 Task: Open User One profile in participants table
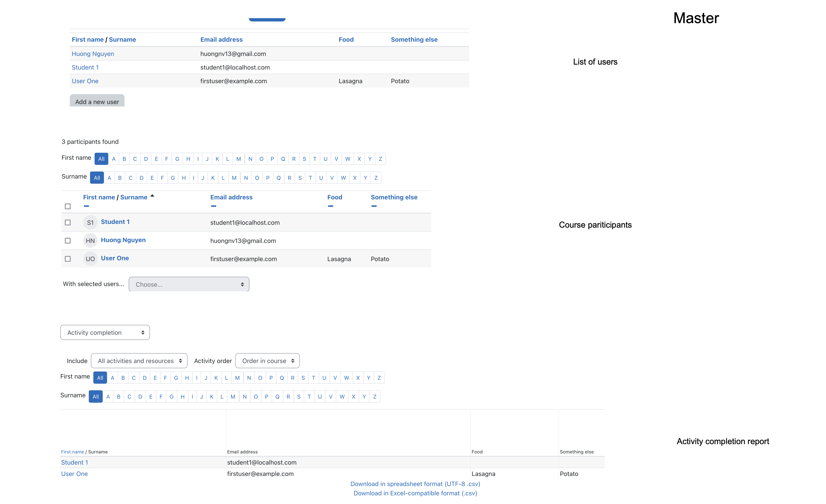115,258
